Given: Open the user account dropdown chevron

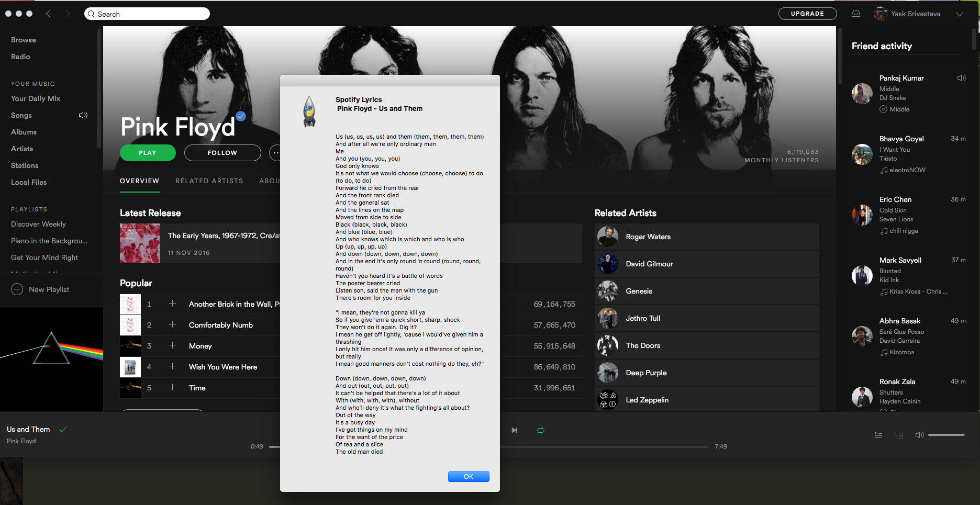Looking at the screenshot, I should (960, 14).
